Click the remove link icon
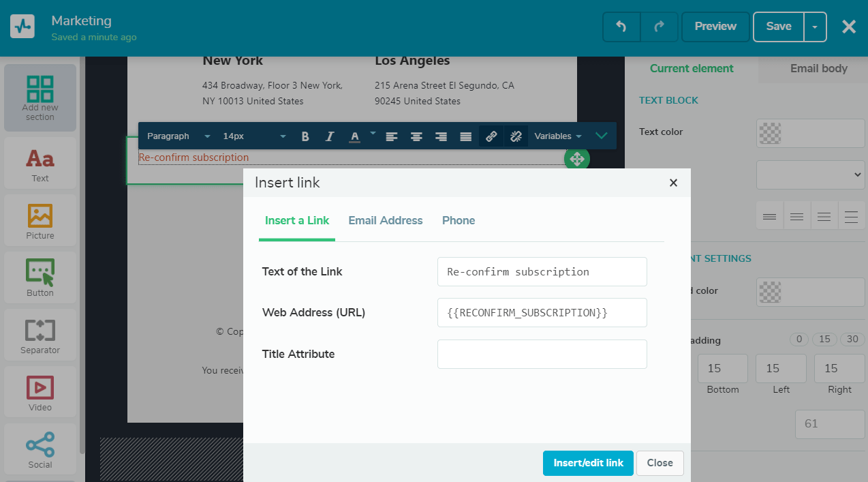 (x=516, y=136)
